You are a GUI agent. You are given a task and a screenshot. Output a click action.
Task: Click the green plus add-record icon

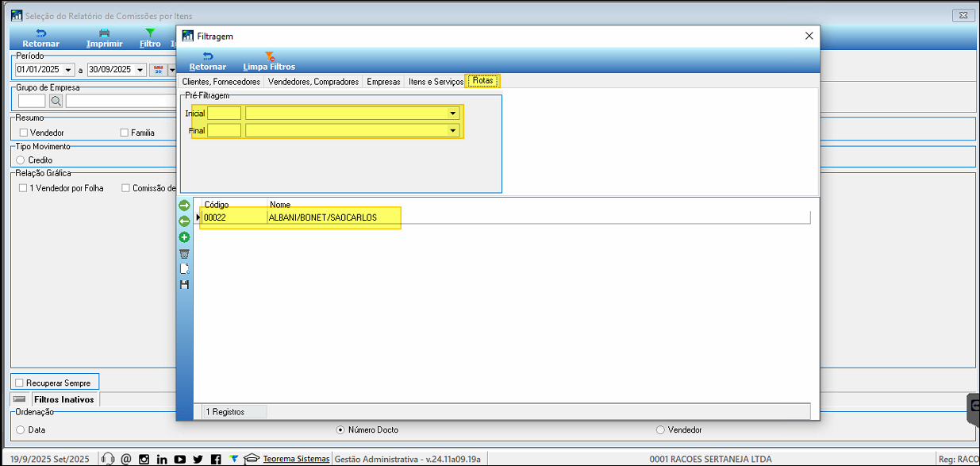184,237
